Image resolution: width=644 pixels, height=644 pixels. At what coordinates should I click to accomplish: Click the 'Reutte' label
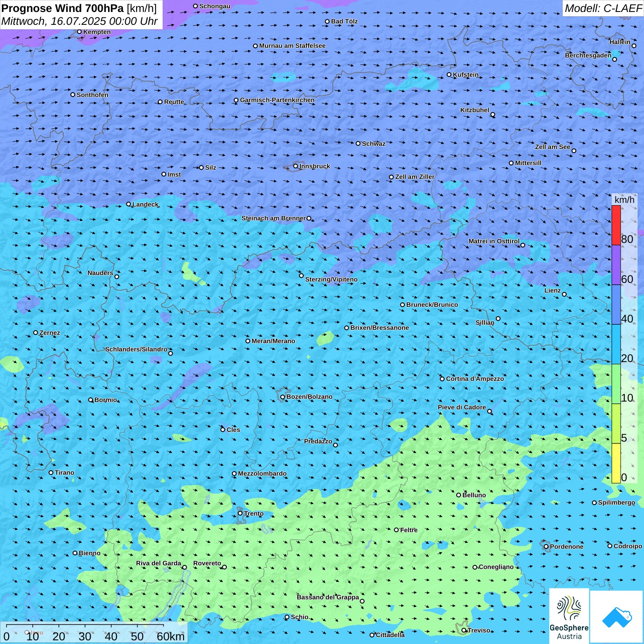click(x=174, y=102)
